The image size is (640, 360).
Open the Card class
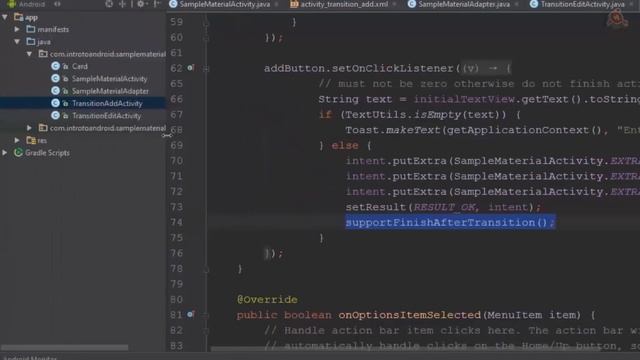[80, 67]
